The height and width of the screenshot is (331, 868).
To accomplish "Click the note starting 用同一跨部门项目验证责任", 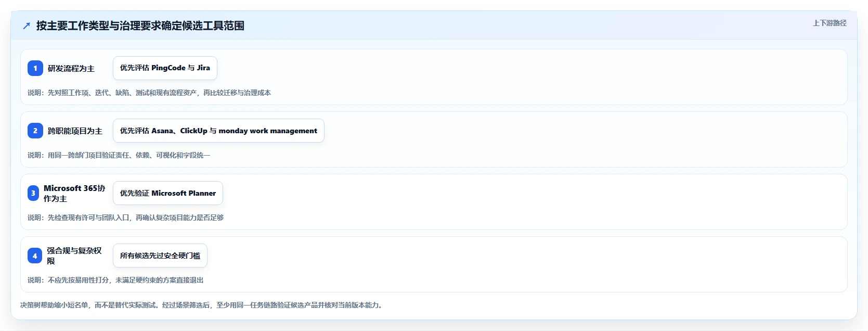I will click(119, 155).
